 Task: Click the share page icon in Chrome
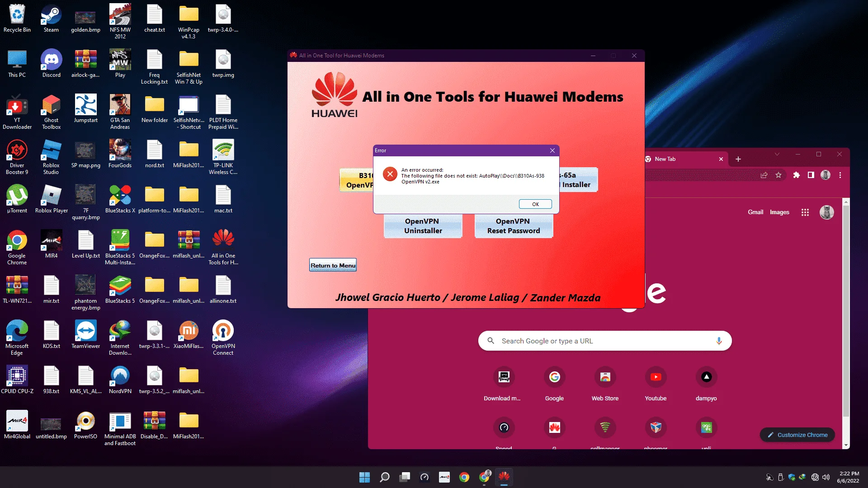764,175
